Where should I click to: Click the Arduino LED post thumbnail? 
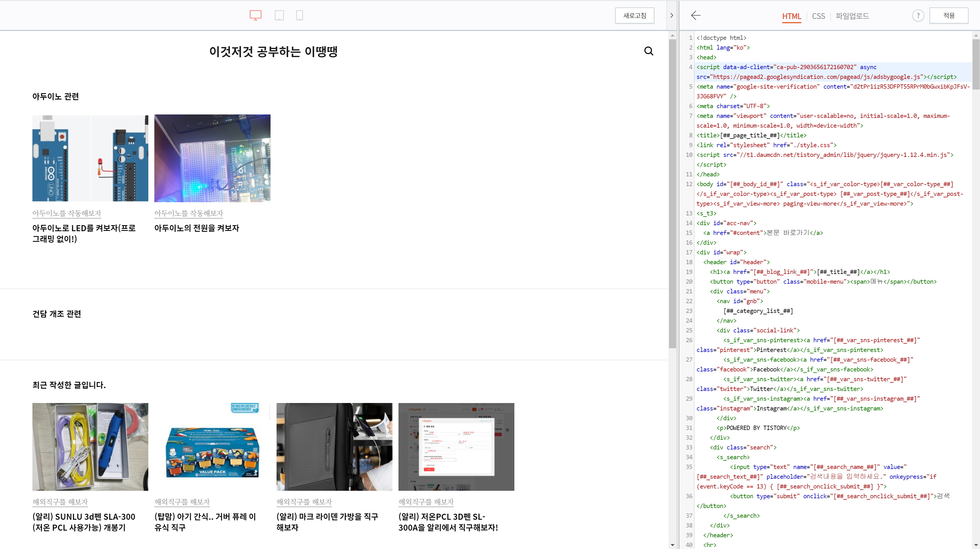90,158
